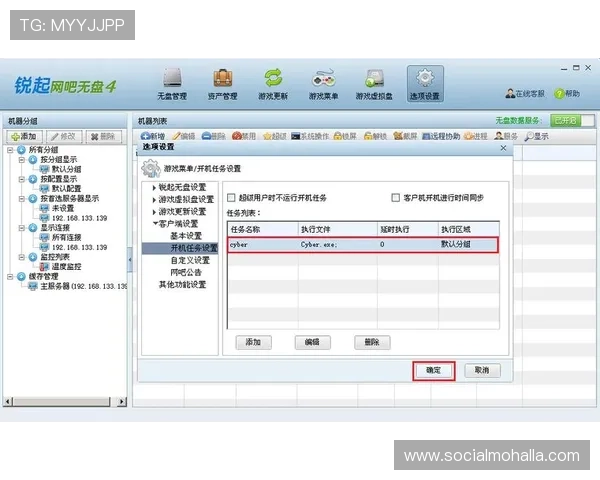Select 未设置 tree item
The image size is (600, 480).
[63, 208]
